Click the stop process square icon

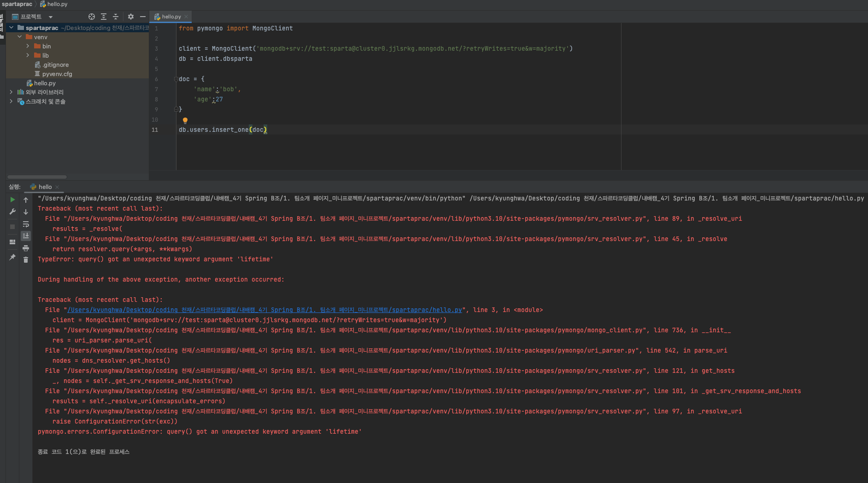pyautogui.click(x=12, y=227)
